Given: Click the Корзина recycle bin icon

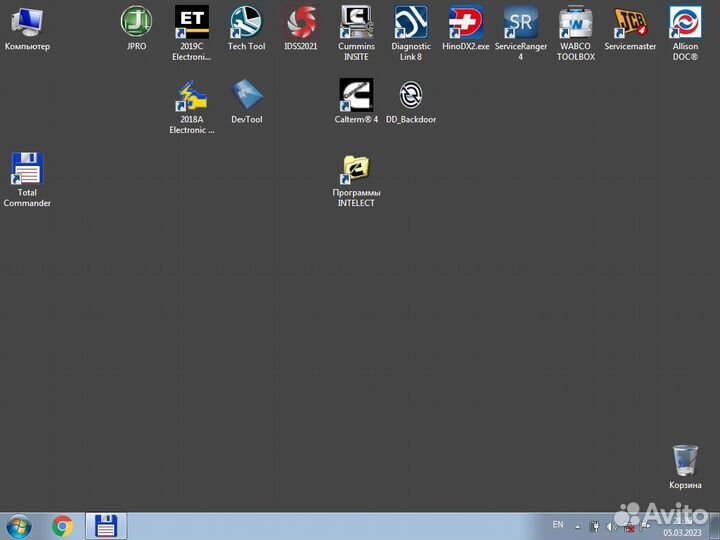Looking at the screenshot, I should (x=685, y=461).
